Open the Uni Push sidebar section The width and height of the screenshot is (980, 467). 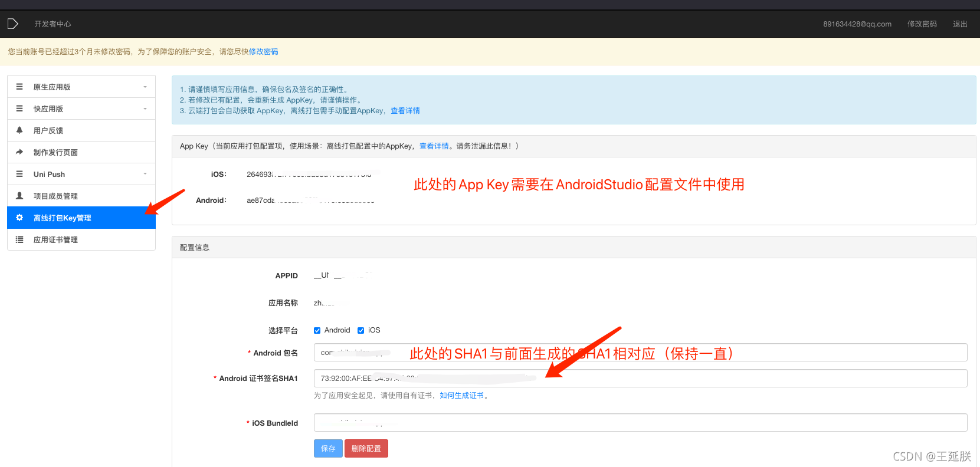coord(81,174)
